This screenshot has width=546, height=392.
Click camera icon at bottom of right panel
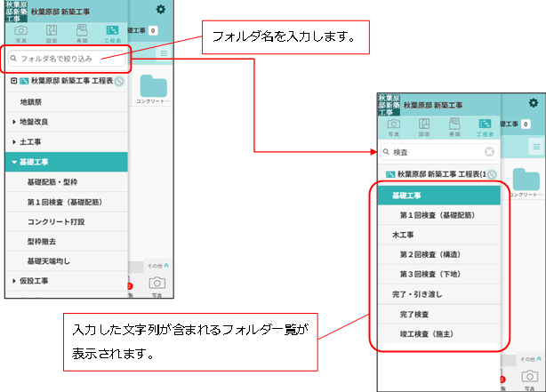coord(530,378)
